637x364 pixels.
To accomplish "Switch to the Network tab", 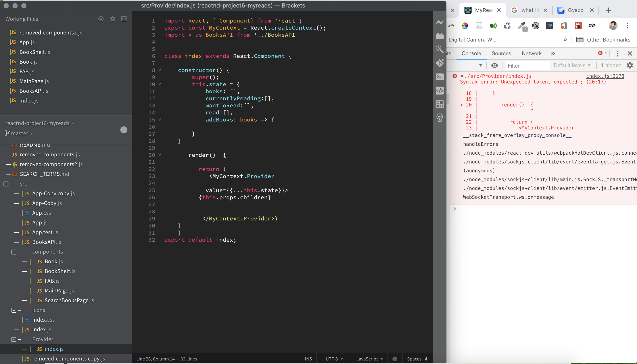I will point(531,53).
